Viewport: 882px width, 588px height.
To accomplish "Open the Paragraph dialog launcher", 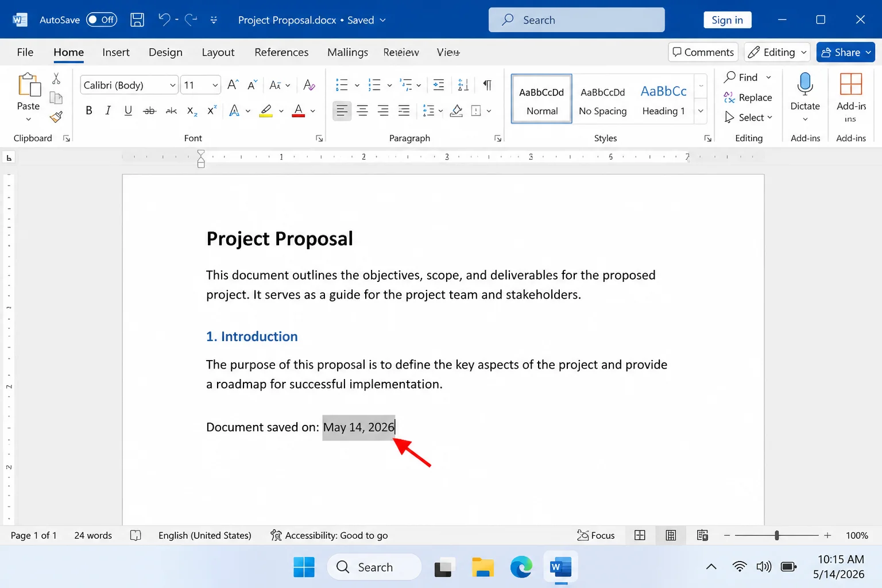I will [x=498, y=138].
